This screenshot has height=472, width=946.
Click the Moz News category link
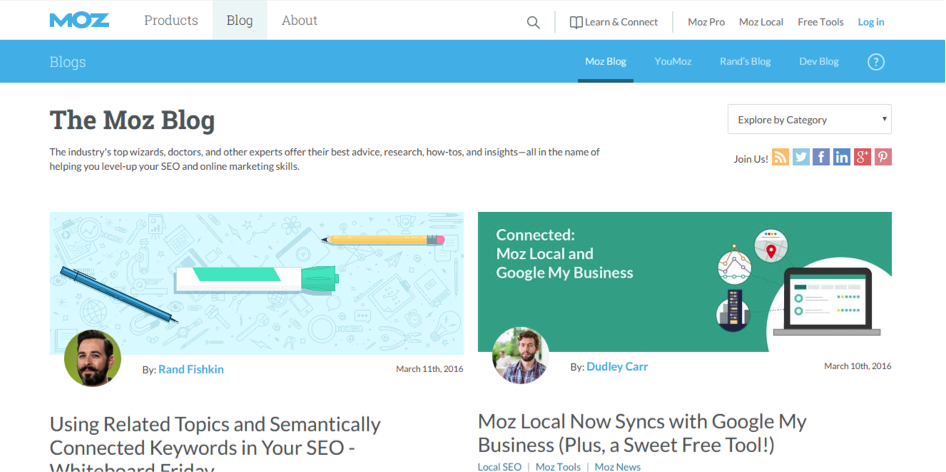click(617, 467)
